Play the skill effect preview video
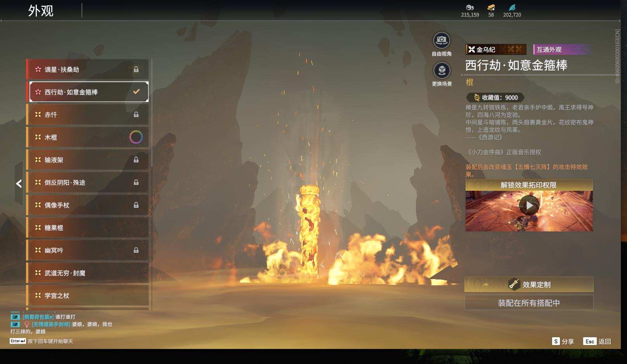The width and height of the screenshot is (627, 364). point(529,205)
